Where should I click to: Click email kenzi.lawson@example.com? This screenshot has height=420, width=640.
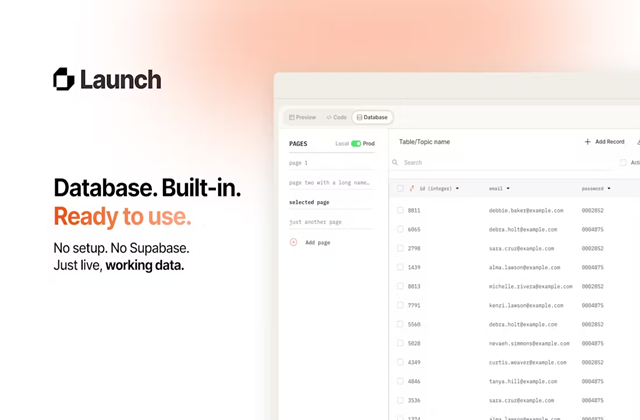(x=526, y=305)
